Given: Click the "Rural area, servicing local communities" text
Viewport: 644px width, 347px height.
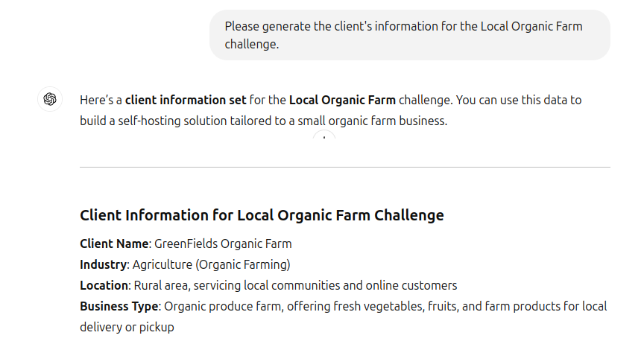Looking at the screenshot, I should click(240, 285).
